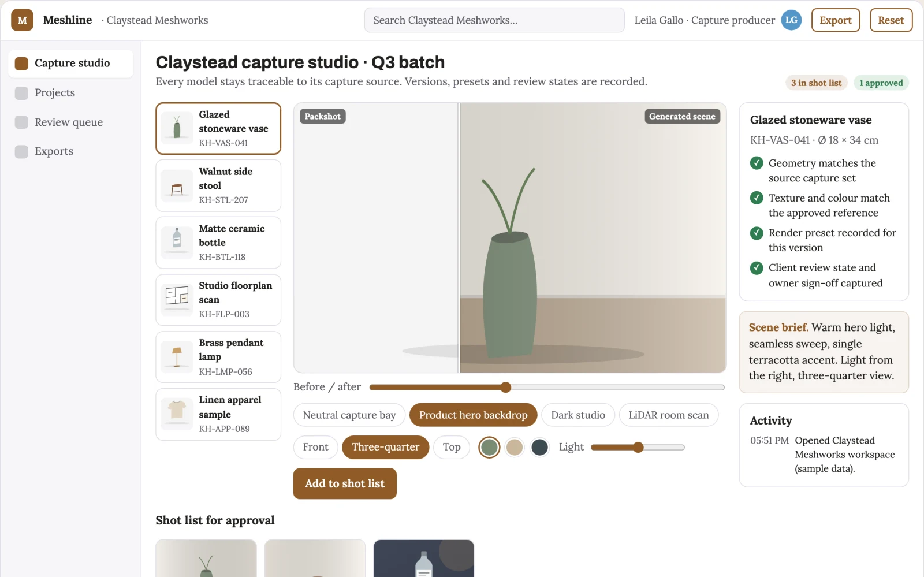Go to Capture studio section
This screenshot has height=577, width=924.
pyautogui.click(x=71, y=64)
